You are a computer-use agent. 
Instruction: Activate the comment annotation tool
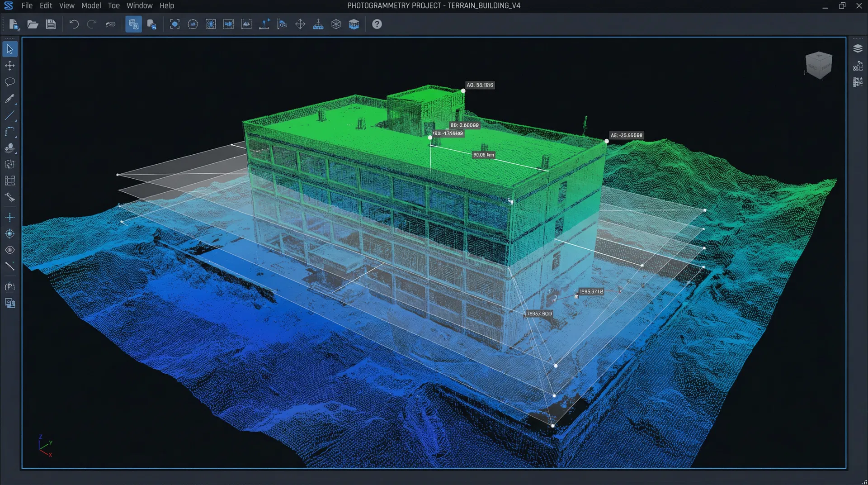10,82
